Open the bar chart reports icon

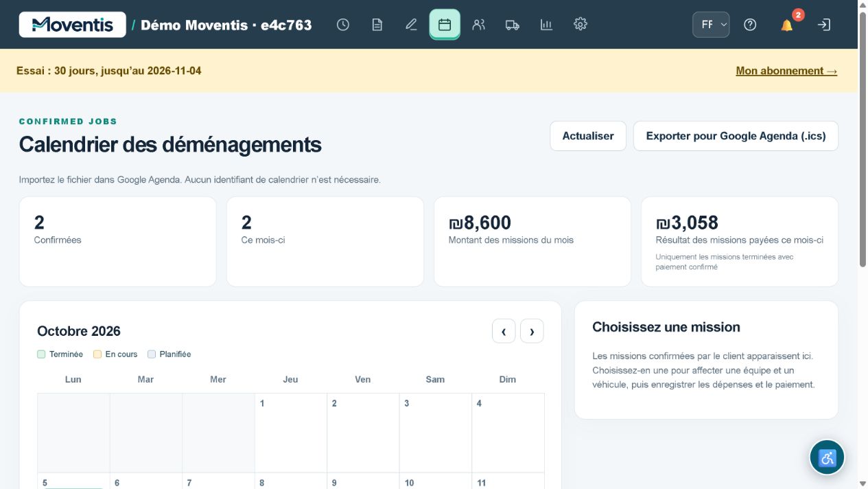point(546,25)
